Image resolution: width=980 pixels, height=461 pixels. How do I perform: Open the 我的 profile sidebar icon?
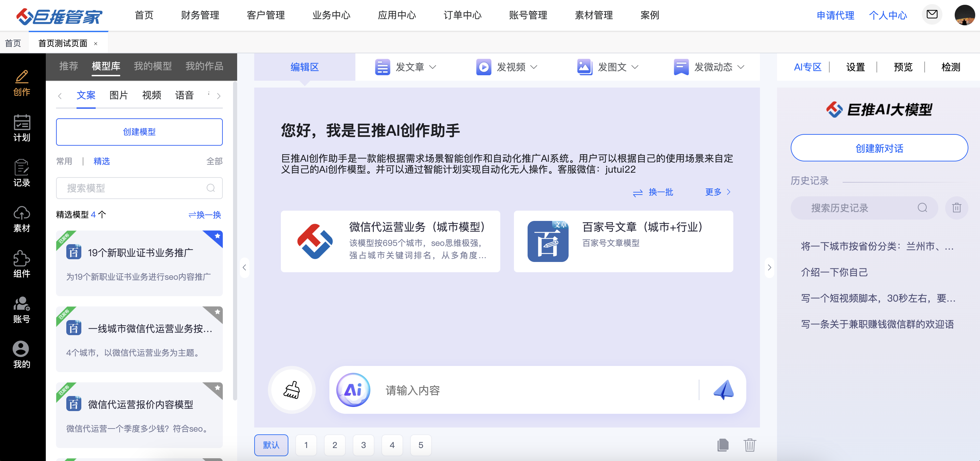click(22, 355)
